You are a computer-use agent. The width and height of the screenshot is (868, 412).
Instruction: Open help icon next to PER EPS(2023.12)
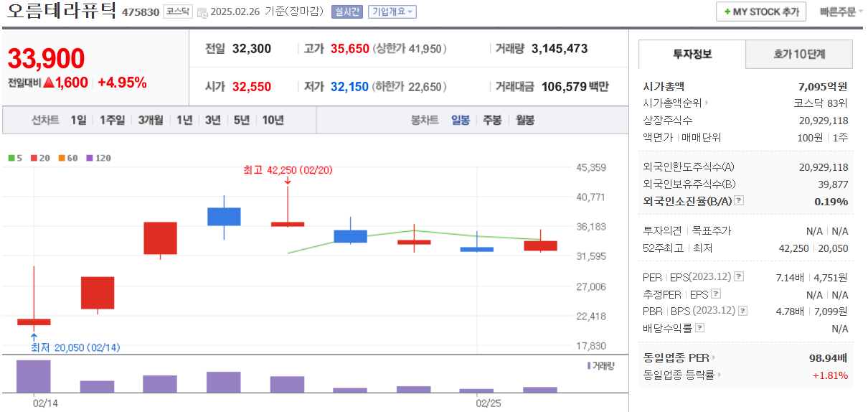point(739,277)
